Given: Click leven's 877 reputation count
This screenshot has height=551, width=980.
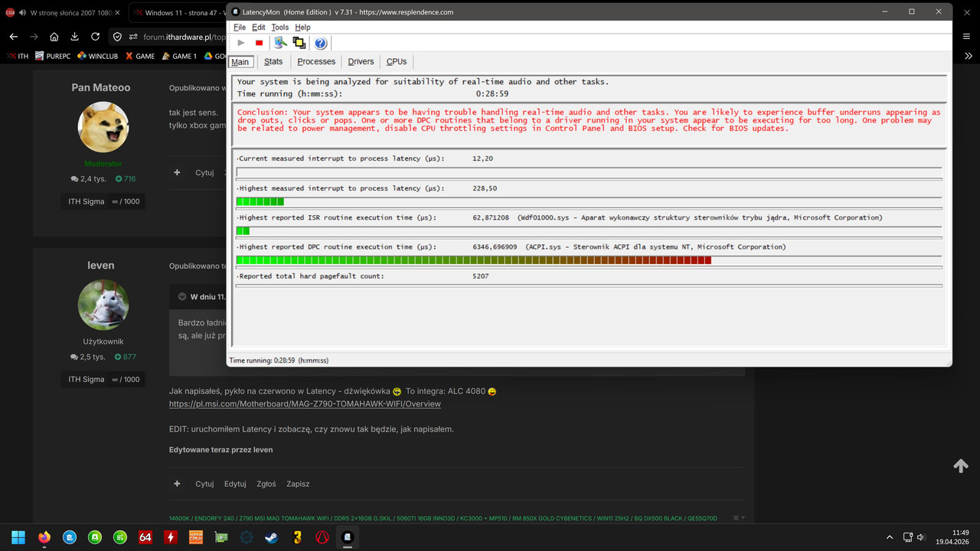Looking at the screenshot, I should [125, 357].
